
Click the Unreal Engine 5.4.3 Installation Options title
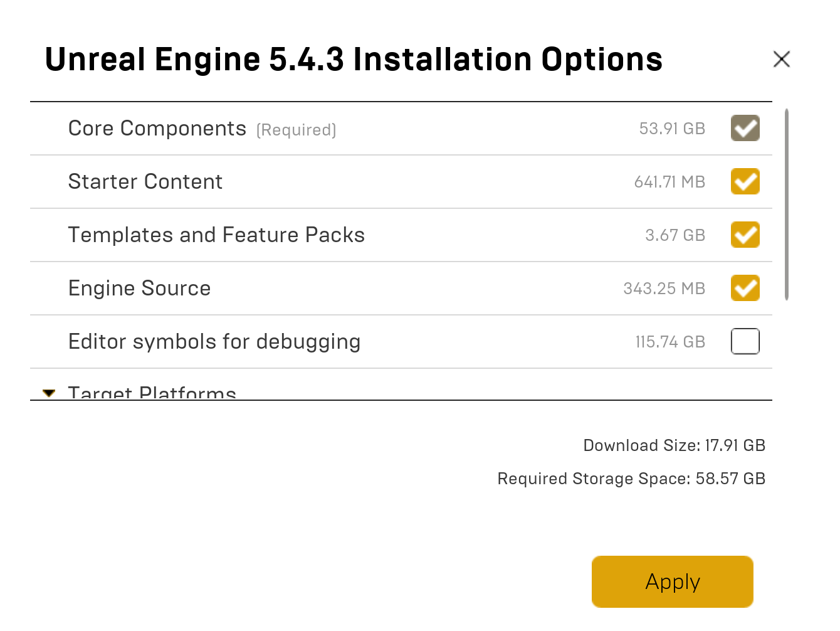[354, 60]
